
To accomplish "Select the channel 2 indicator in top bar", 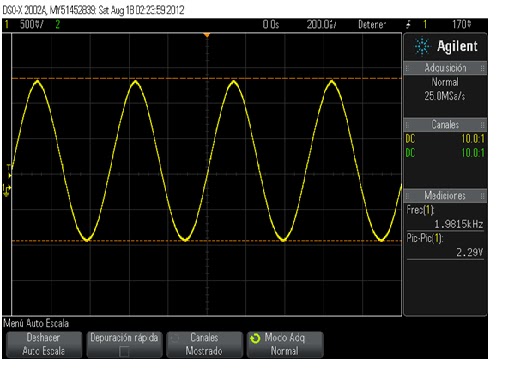I will [x=58, y=24].
